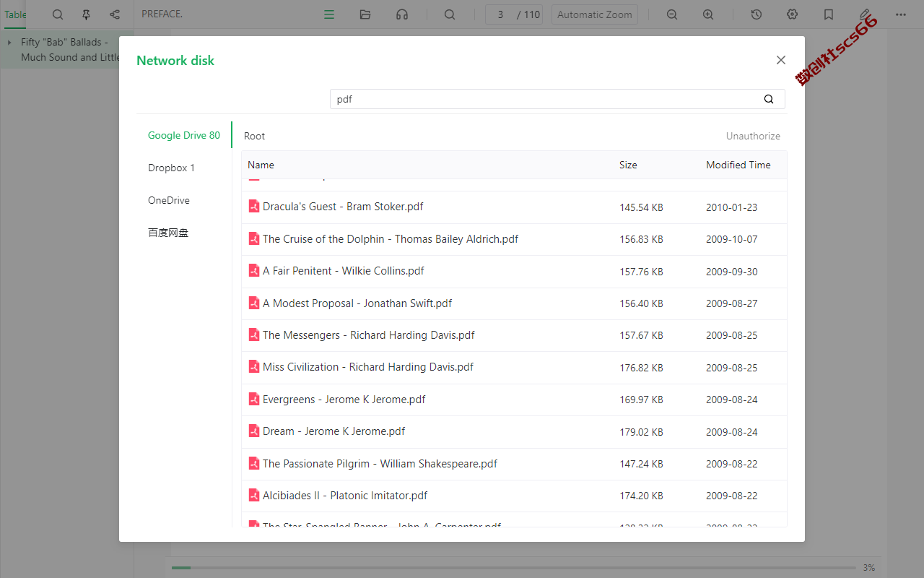Click PDF icon beside Evergreens
The image size is (924, 578).
point(253,399)
